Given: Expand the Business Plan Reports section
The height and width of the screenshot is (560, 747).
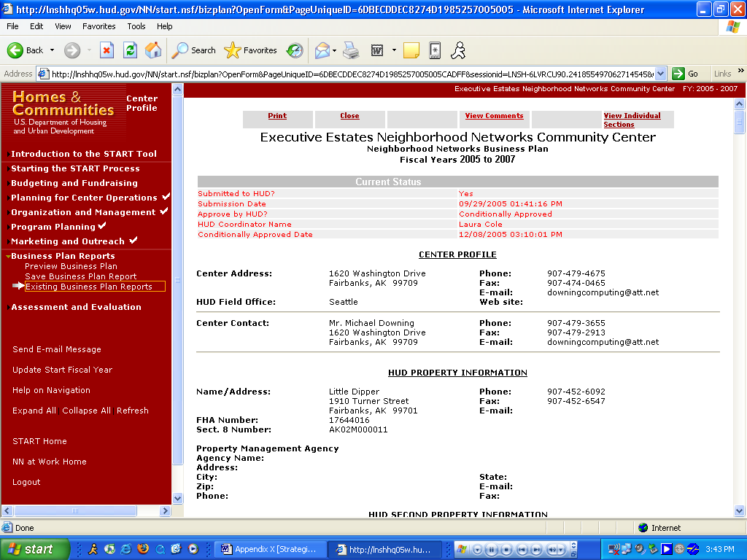Looking at the screenshot, I should [63, 256].
